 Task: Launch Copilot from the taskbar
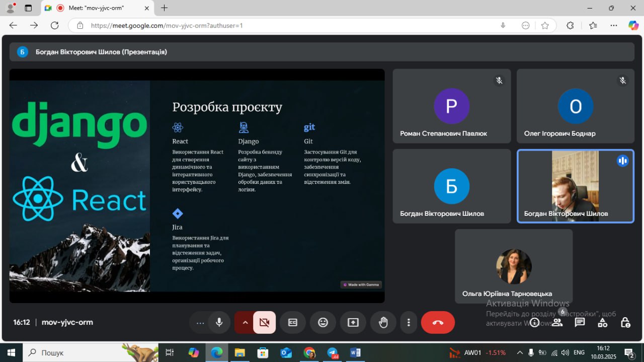[194, 352]
